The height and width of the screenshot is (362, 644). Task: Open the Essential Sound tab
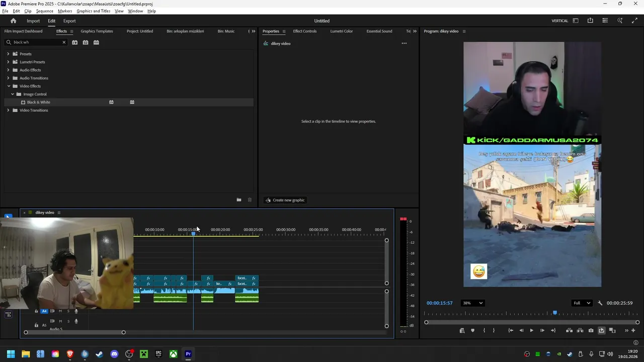[379, 31]
